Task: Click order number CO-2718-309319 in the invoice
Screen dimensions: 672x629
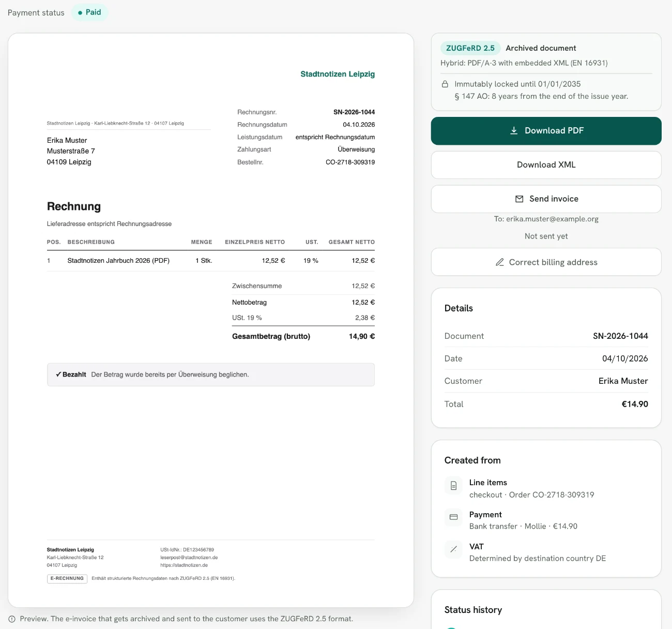Action: tap(350, 162)
